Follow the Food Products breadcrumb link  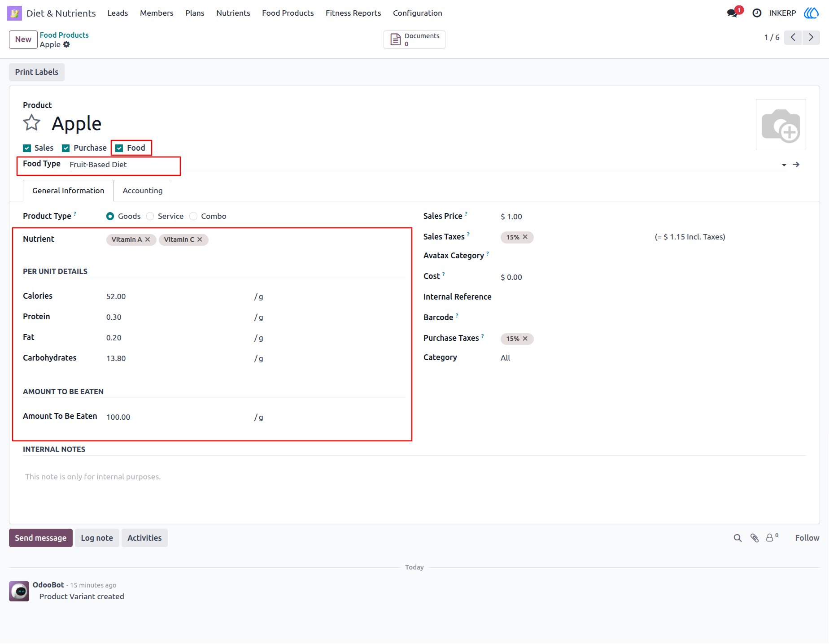pos(64,35)
